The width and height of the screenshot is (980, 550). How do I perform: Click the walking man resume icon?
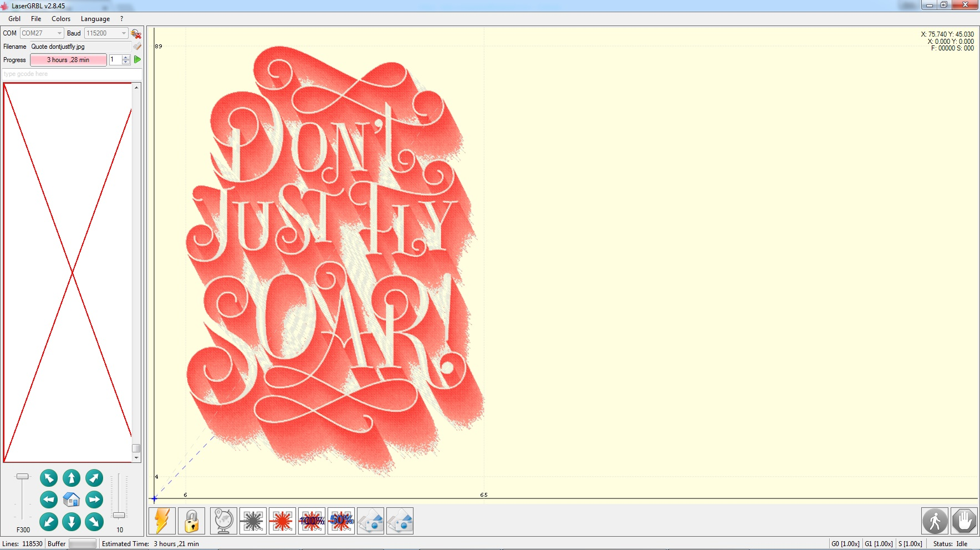(x=935, y=521)
